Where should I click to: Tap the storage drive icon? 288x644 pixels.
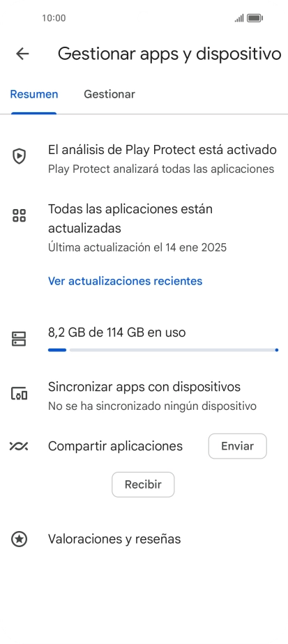click(19, 339)
